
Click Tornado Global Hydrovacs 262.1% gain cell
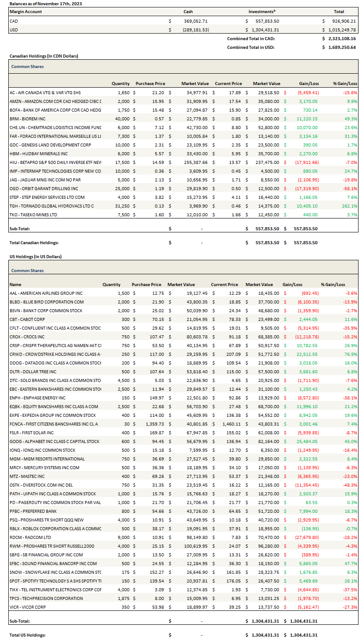click(x=349, y=206)
